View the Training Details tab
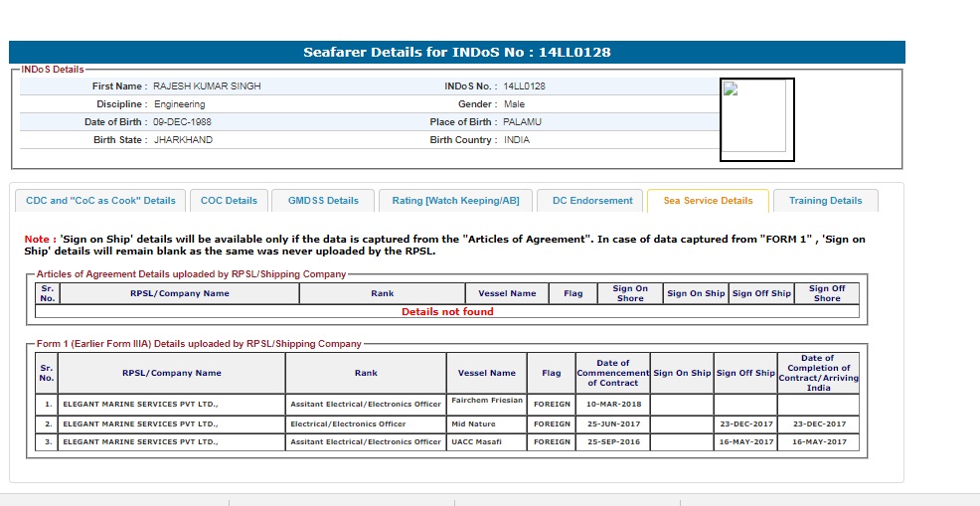The image size is (980, 506). (x=825, y=201)
